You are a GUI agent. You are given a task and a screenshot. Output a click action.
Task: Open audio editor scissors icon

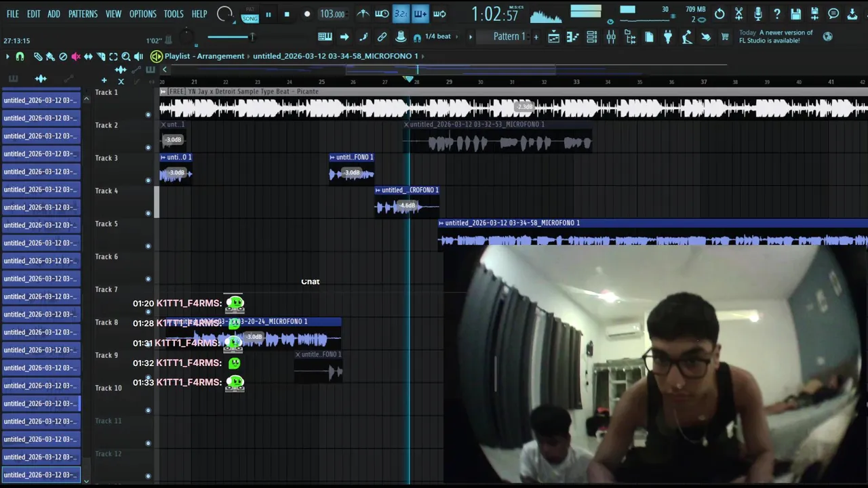tap(738, 14)
